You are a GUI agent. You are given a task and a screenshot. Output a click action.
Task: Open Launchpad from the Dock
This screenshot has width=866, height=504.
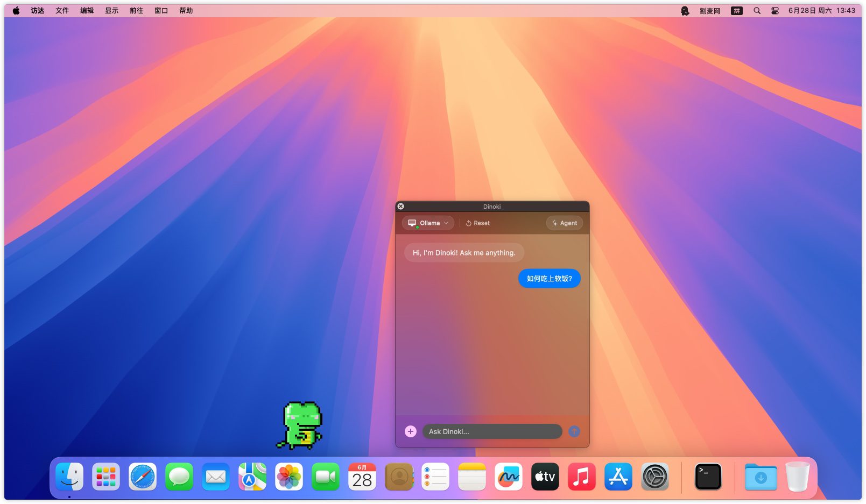[x=106, y=477]
